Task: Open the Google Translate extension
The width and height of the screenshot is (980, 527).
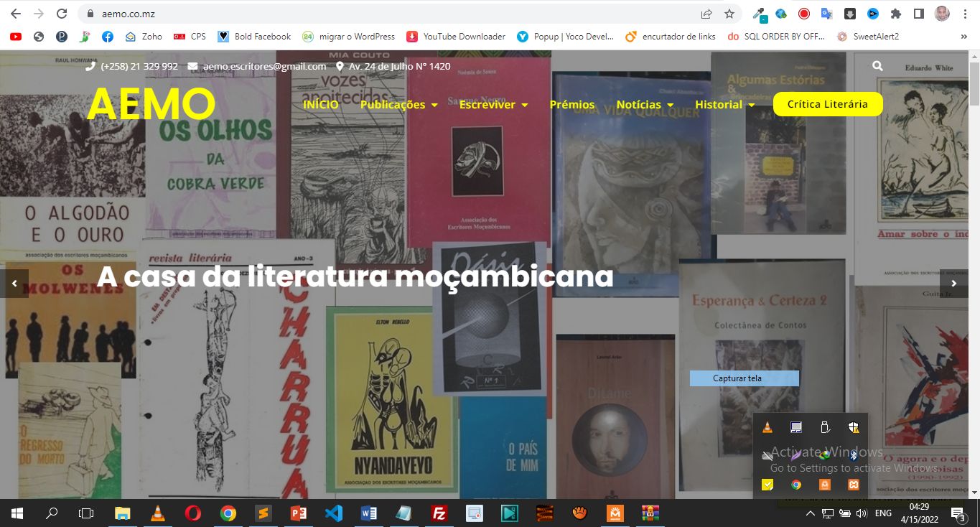Action: point(827,14)
